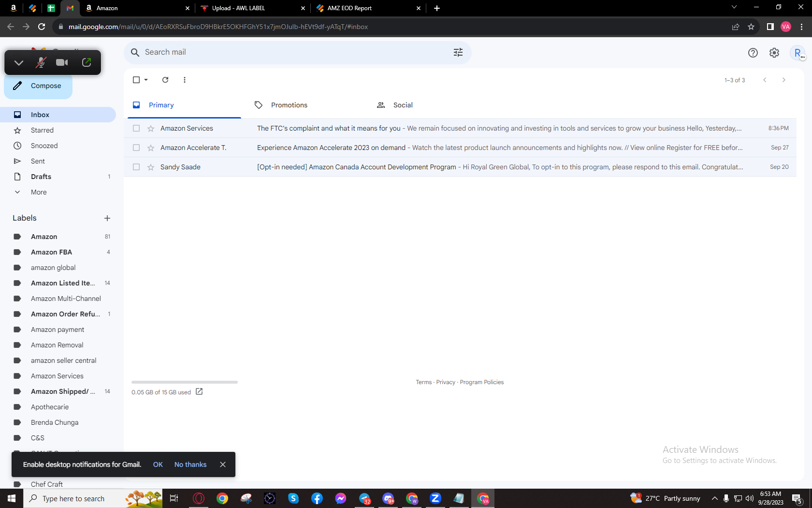Bookmark this page with star icon
Viewport: 812px width, 508px height.
click(x=751, y=27)
